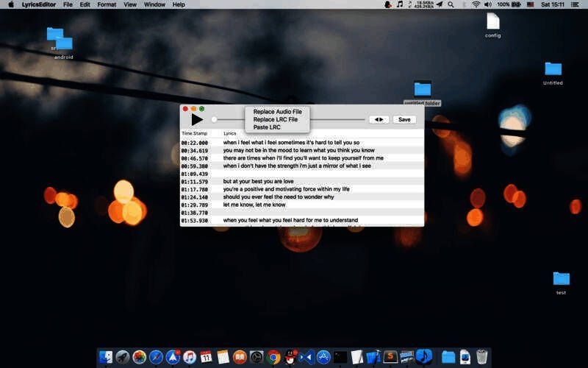
Task: Open the Edit menu
Action: tap(85, 4)
